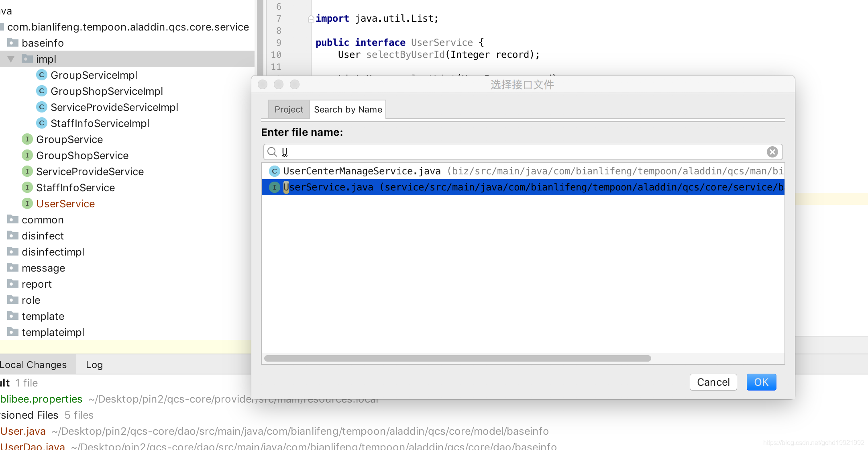
Task: Select the disinfect package
Action: pos(43,236)
